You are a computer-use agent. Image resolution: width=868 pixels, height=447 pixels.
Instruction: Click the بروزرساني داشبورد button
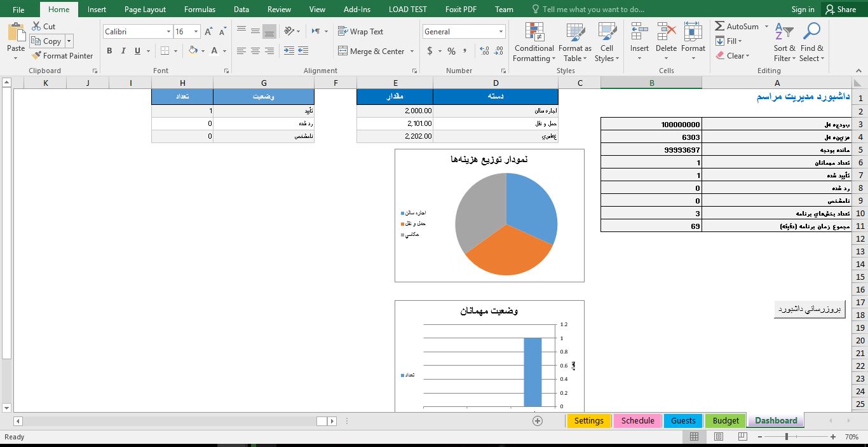click(x=810, y=310)
